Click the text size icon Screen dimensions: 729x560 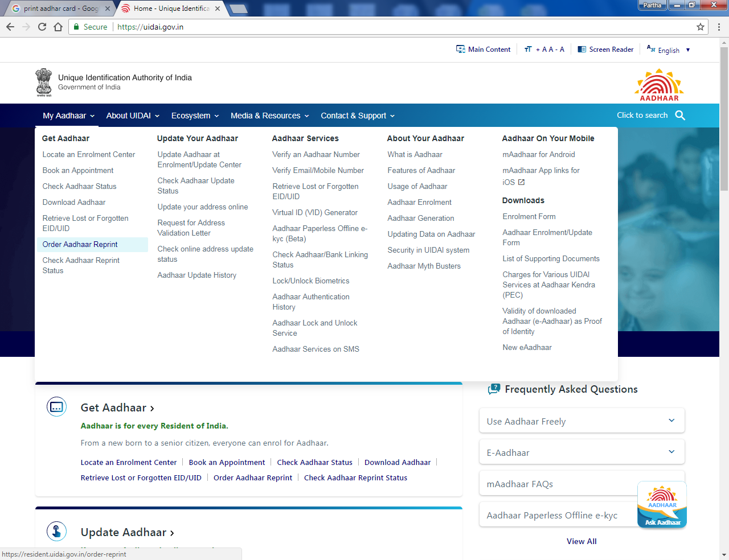[x=528, y=50]
